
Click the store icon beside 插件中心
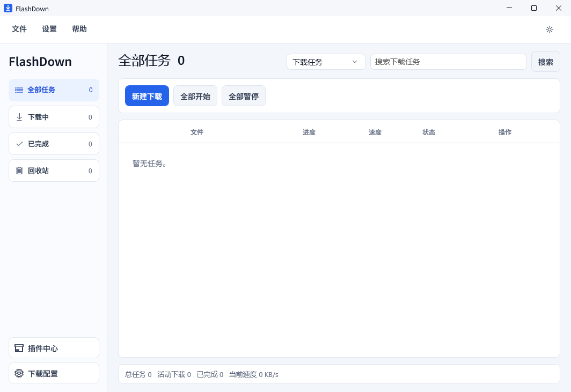point(19,349)
